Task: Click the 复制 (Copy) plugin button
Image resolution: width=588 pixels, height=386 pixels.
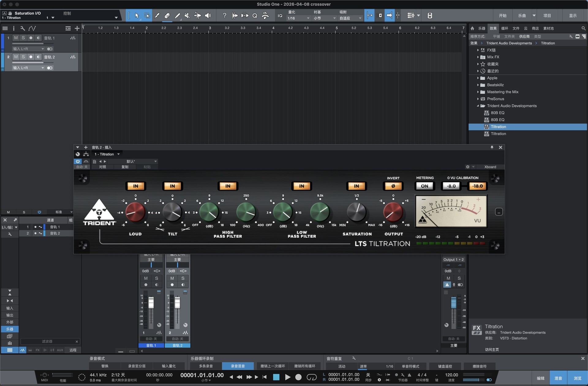Action: (x=125, y=167)
